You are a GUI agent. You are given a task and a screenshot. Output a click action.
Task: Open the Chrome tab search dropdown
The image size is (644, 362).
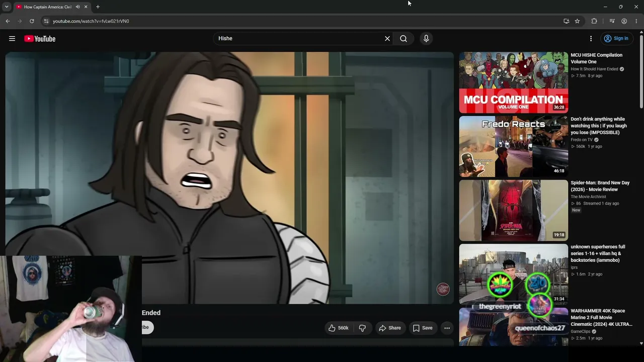click(7, 7)
